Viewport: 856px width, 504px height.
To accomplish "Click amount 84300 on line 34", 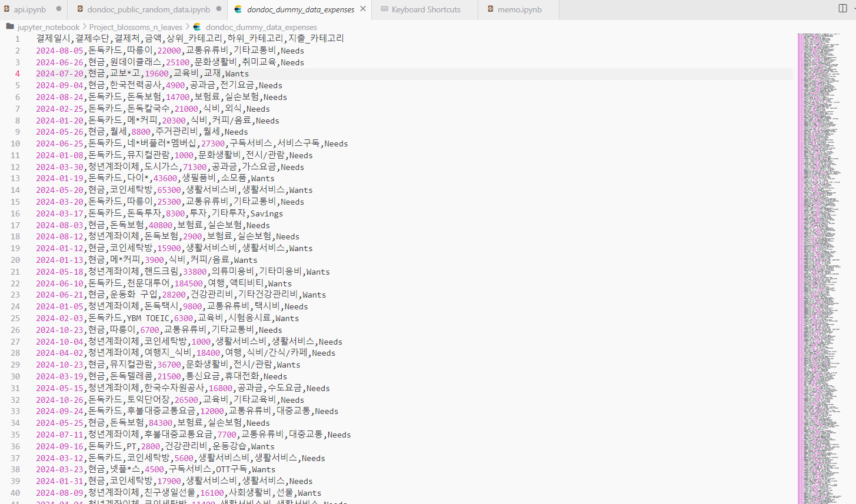I will [x=161, y=423].
